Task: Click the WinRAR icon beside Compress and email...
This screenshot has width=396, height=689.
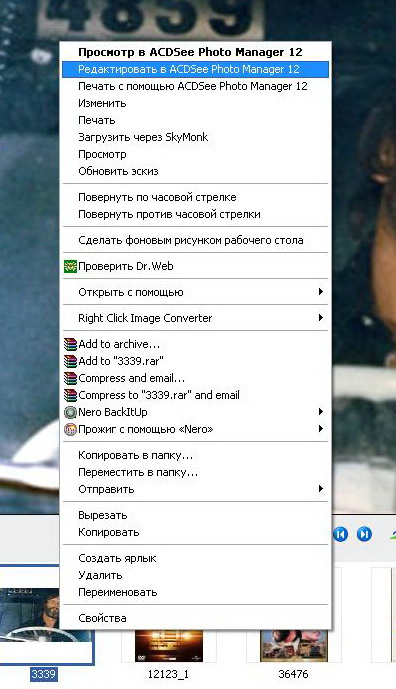Action: (x=70, y=378)
